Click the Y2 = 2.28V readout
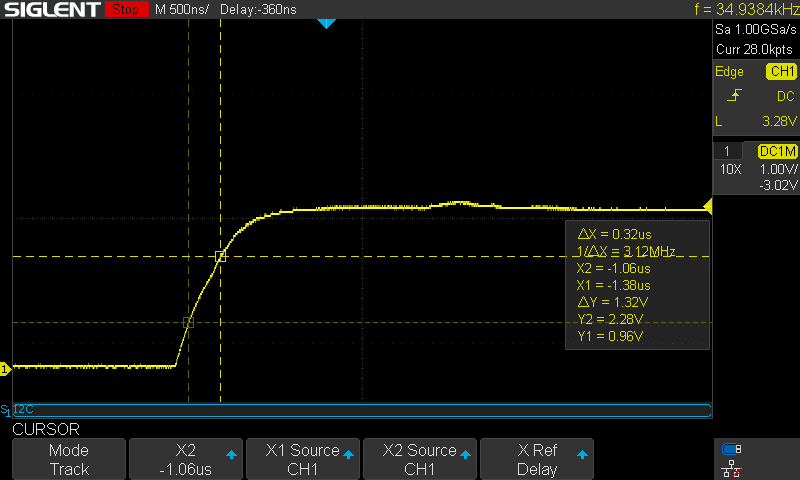 (x=610, y=319)
